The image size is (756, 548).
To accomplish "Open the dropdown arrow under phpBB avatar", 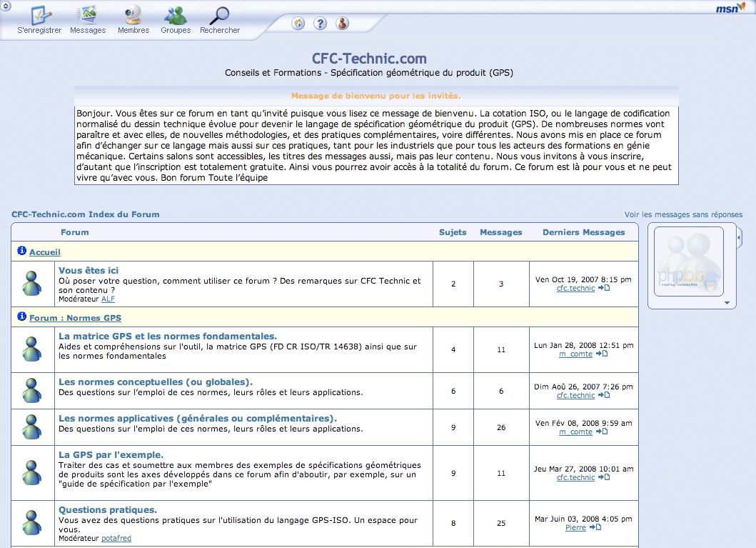I will (x=727, y=304).
